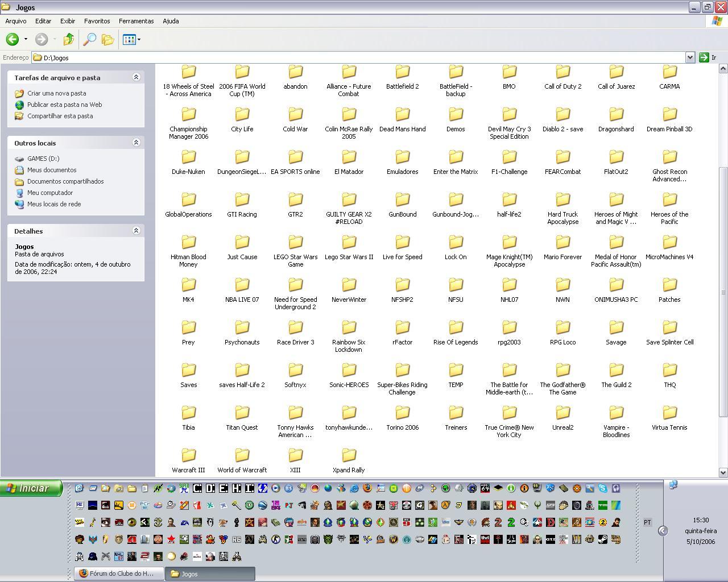Open the Ajuda menu

pyautogui.click(x=171, y=21)
